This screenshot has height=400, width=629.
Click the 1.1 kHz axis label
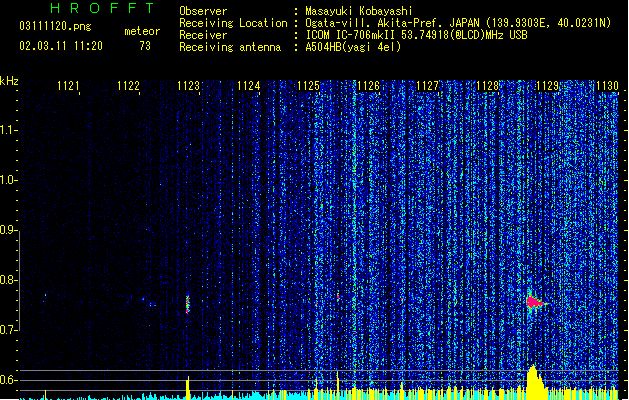8,130
